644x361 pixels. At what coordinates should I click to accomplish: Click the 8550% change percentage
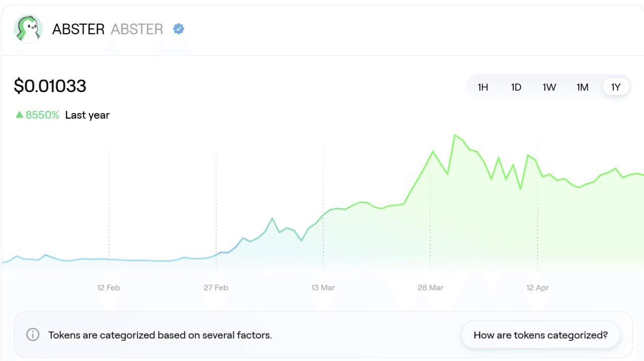click(x=42, y=115)
